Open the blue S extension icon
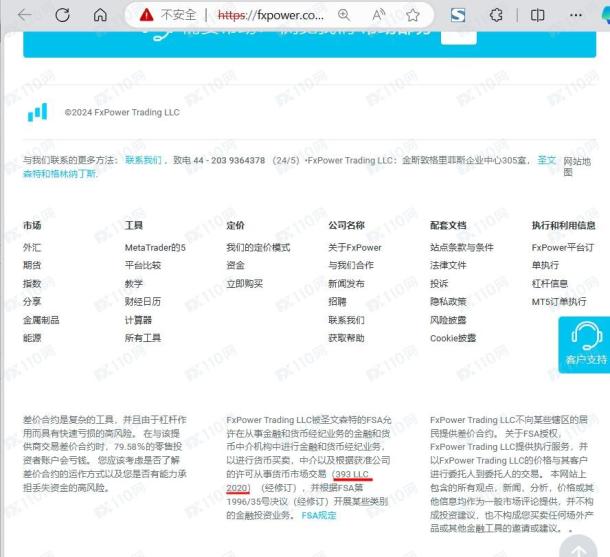This screenshot has width=610, height=557. (458, 15)
